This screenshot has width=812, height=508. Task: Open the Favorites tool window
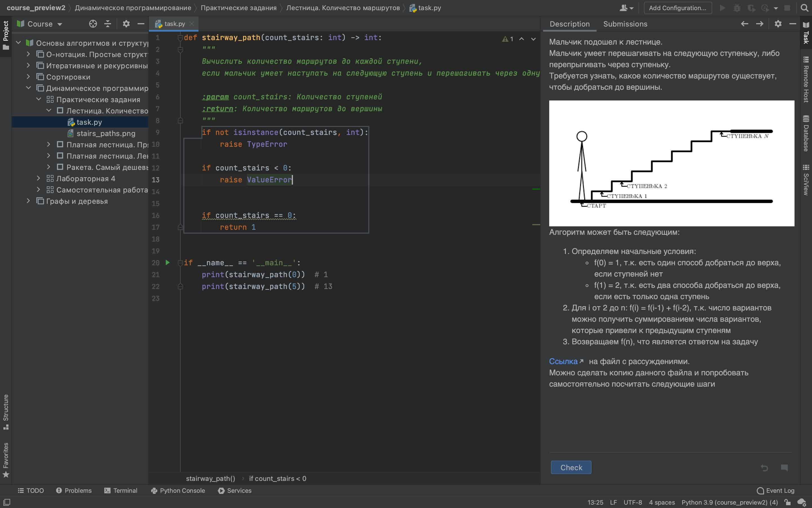6,460
